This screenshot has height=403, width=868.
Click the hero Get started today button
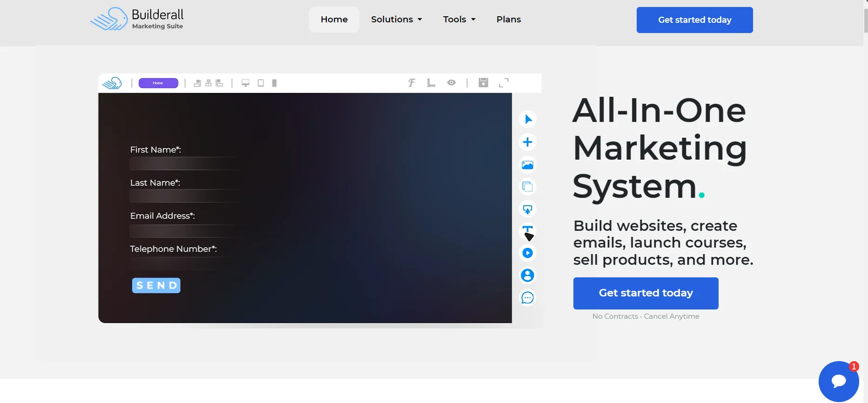pyautogui.click(x=646, y=293)
